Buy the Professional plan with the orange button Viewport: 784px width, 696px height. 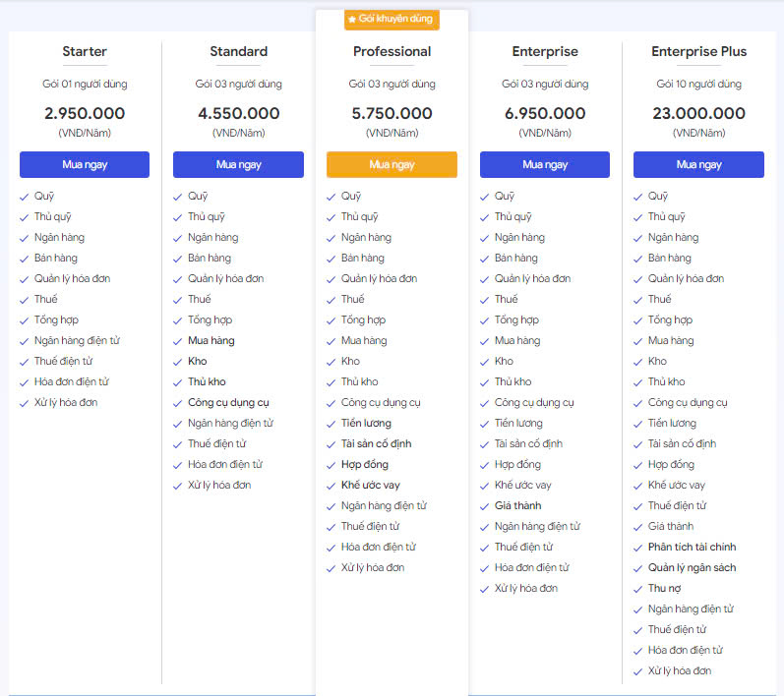click(392, 164)
